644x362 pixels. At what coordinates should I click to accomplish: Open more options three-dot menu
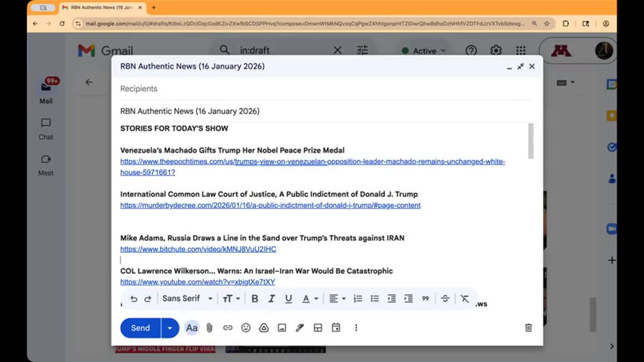pyautogui.click(x=356, y=328)
